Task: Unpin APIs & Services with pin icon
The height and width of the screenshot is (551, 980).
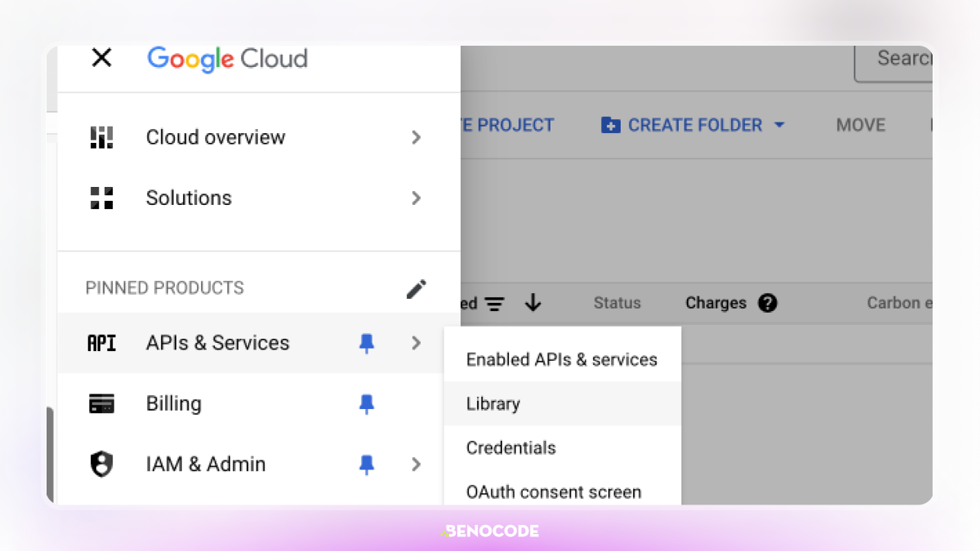Action: 367,344
